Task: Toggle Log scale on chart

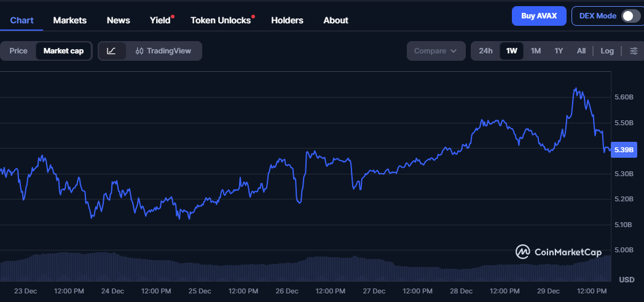Action: [607, 51]
